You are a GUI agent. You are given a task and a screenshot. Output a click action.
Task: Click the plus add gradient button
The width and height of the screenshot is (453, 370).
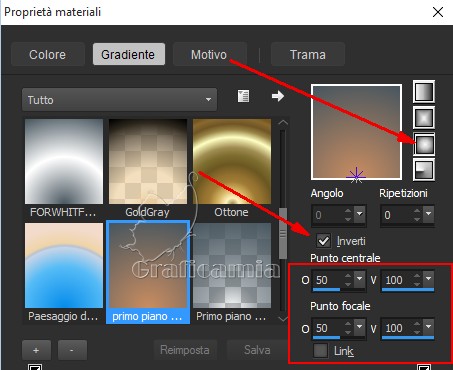point(36,350)
